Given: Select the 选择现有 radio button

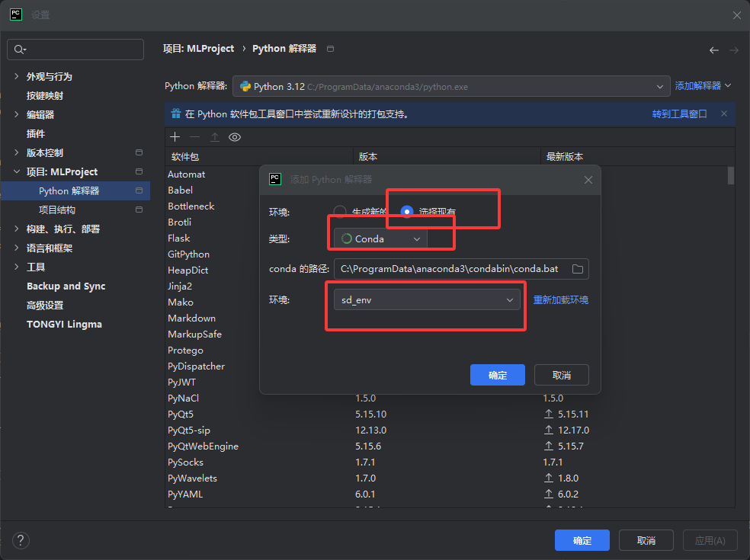Looking at the screenshot, I should tap(407, 211).
